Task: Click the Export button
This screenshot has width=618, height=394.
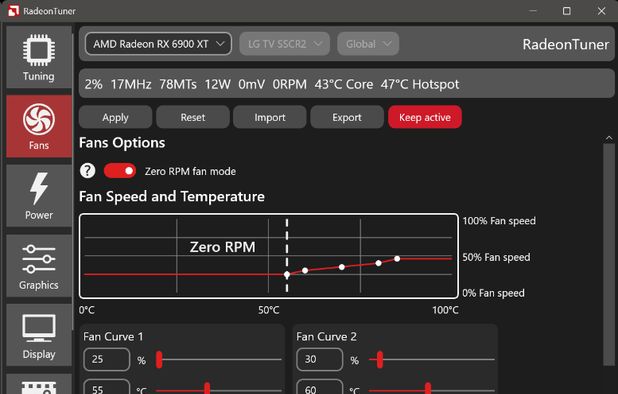Action: (347, 117)
